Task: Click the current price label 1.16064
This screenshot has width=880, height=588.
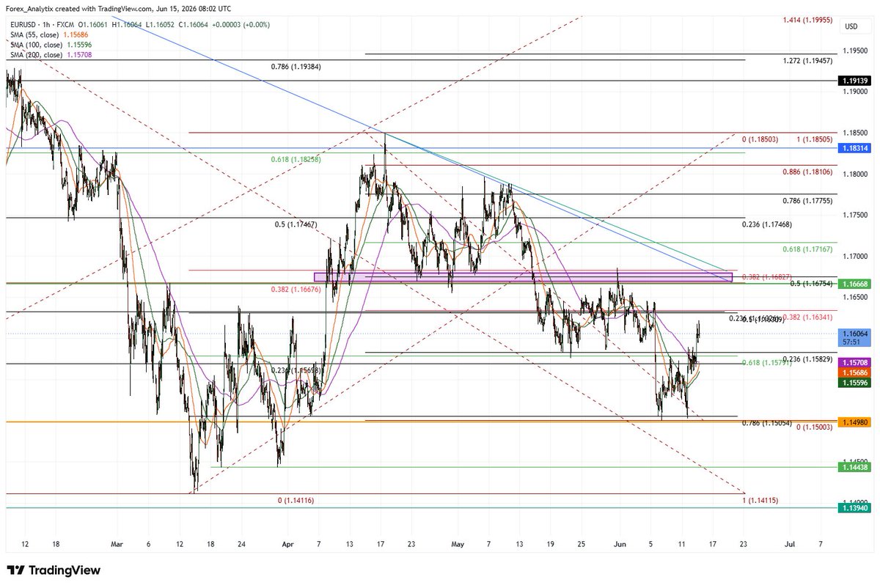Action: (855, 332)
